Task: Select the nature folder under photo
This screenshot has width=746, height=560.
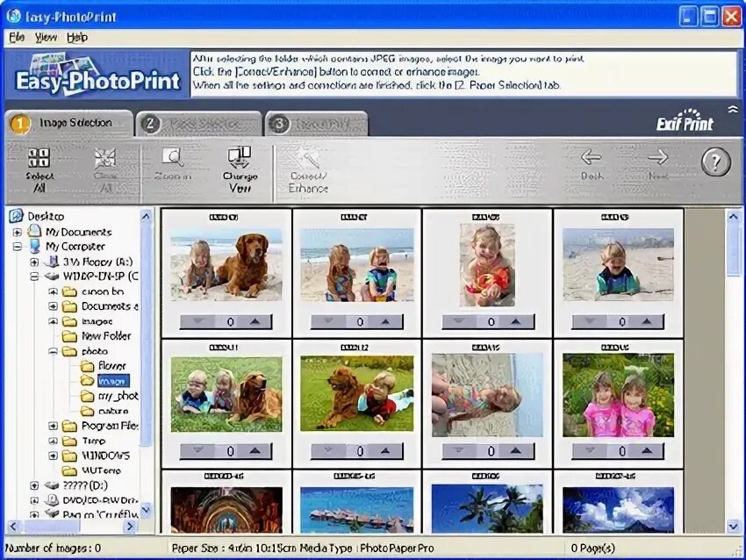Action: coord(112,410)
